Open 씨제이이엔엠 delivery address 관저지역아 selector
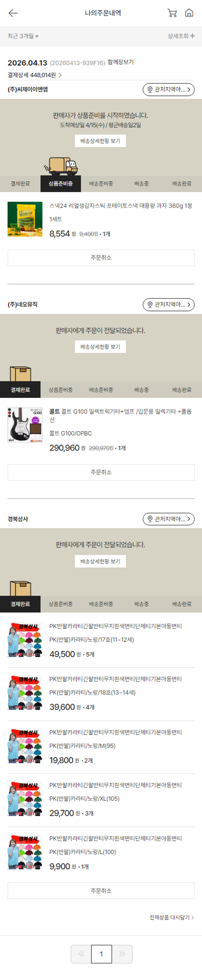This screenshot has height=980, width=202. [x=168, y=90]
